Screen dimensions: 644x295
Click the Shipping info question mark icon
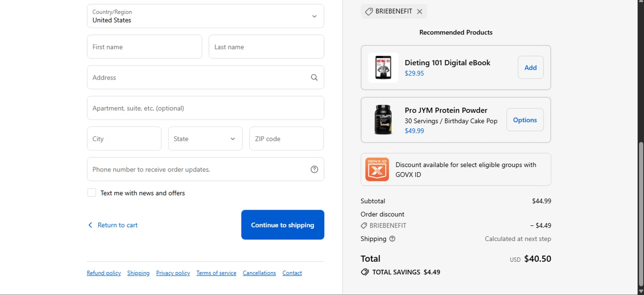tap(392, 239)
